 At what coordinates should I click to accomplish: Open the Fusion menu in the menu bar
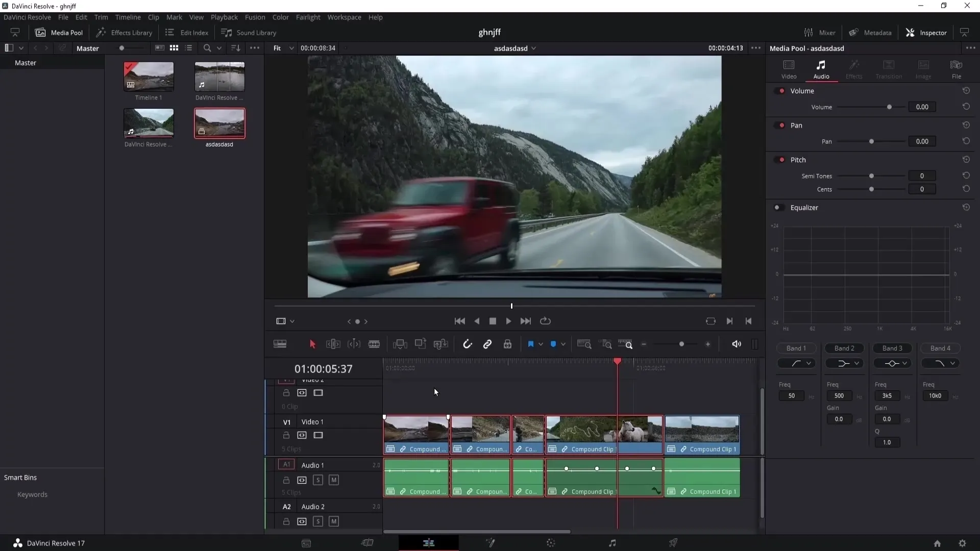[x=255, y=17]
